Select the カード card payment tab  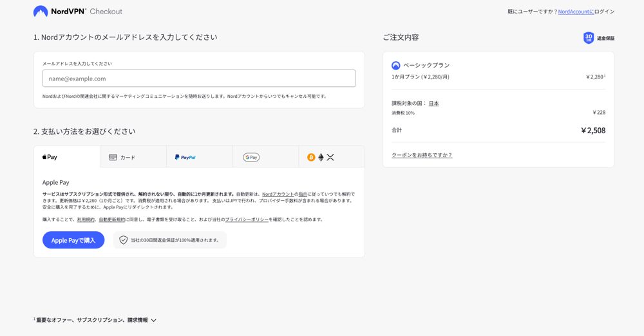click(133, 157)
